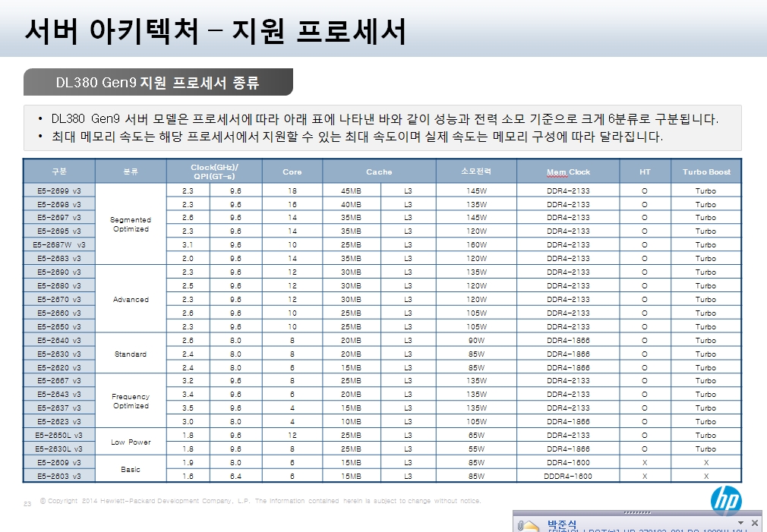Select the E5-2623 v3 cell

(59, 422)
